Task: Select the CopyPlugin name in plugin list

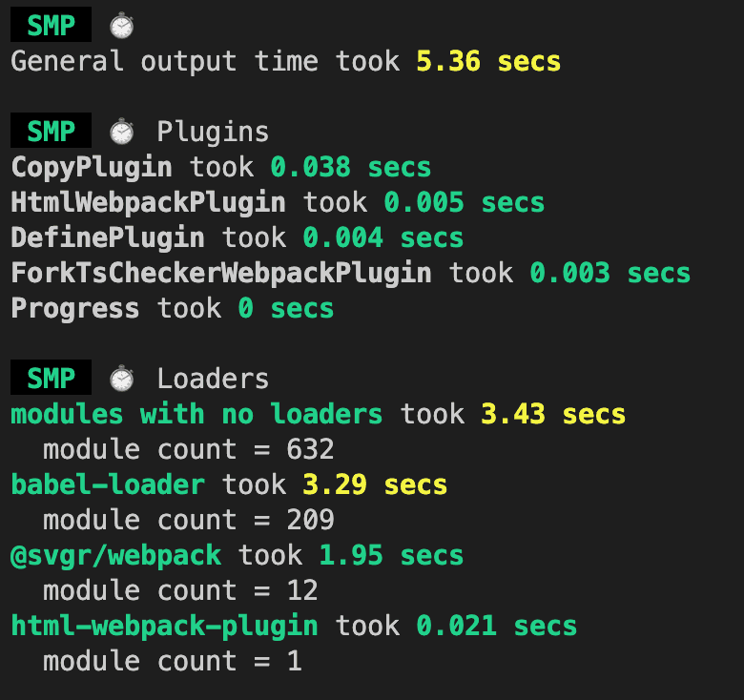Action: click(92, 168)
